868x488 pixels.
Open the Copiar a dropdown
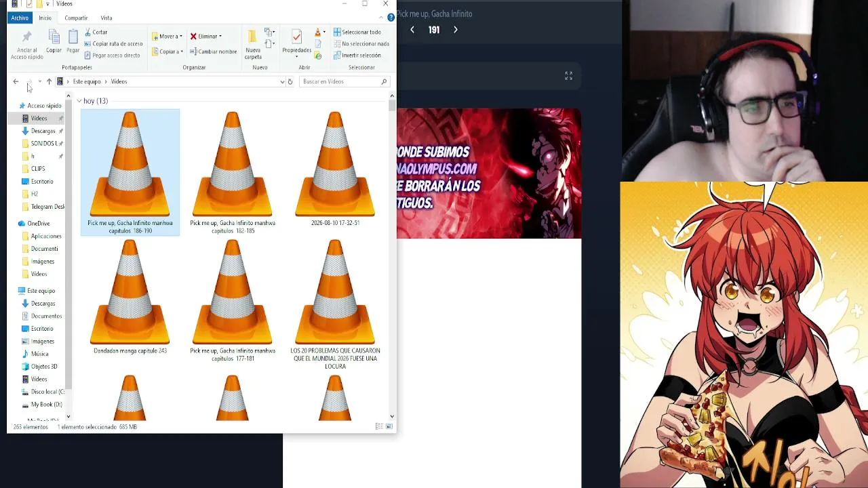167,52
